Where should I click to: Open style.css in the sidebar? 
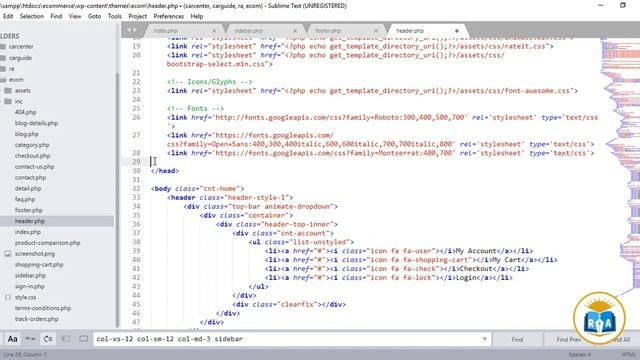[25, 297]
